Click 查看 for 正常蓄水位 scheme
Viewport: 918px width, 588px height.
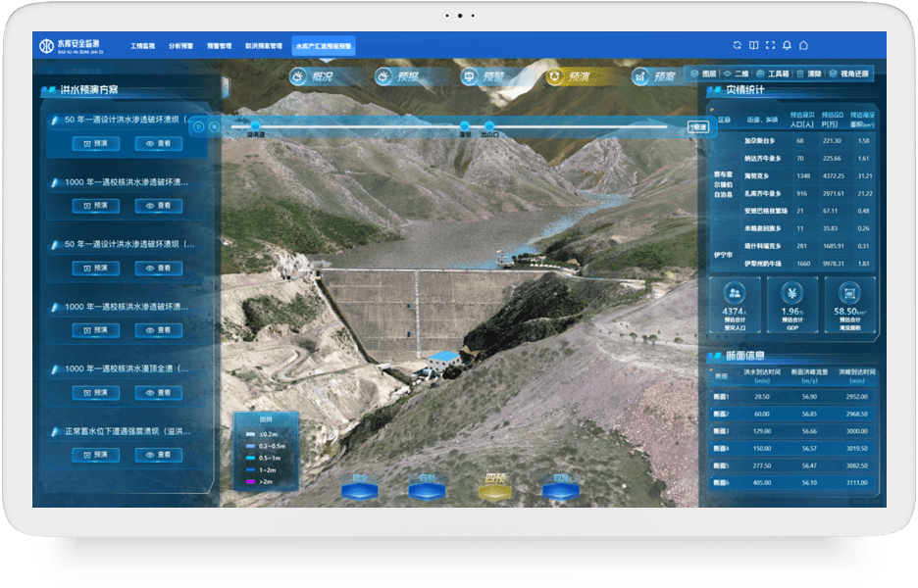point(159,455)
